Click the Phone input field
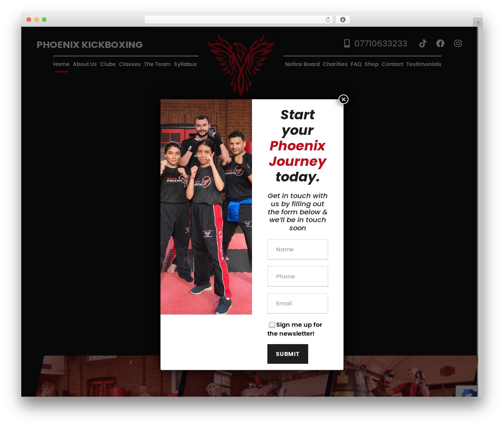The height and width of the screenshot is (427, 504). click(298, 277)
